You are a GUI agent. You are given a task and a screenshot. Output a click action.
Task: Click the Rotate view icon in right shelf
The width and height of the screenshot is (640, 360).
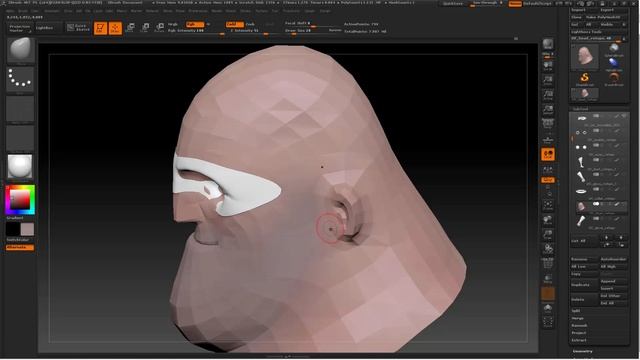[548, 249]
